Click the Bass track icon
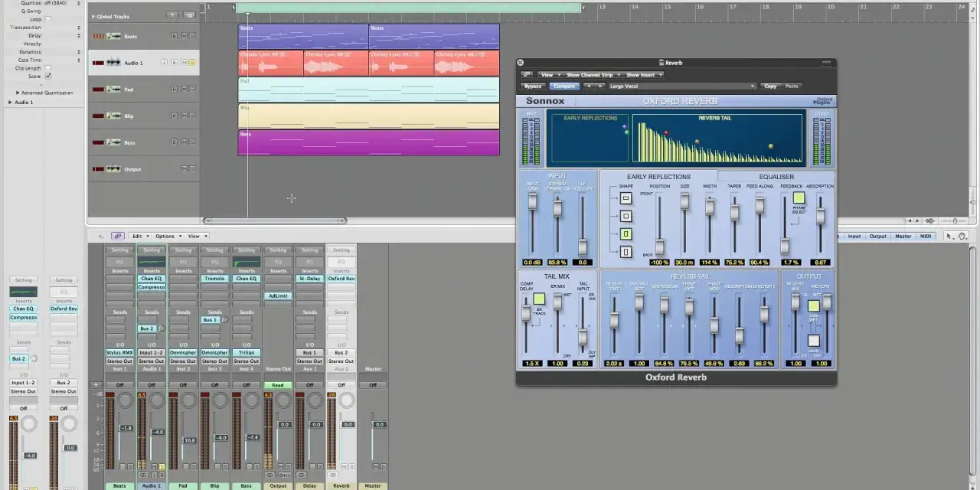 113,142
